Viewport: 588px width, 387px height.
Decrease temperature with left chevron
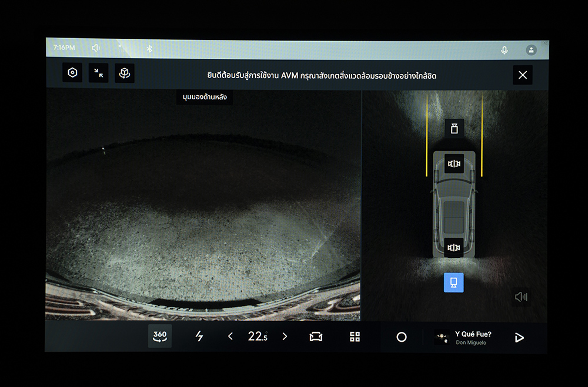pos(230,336)
